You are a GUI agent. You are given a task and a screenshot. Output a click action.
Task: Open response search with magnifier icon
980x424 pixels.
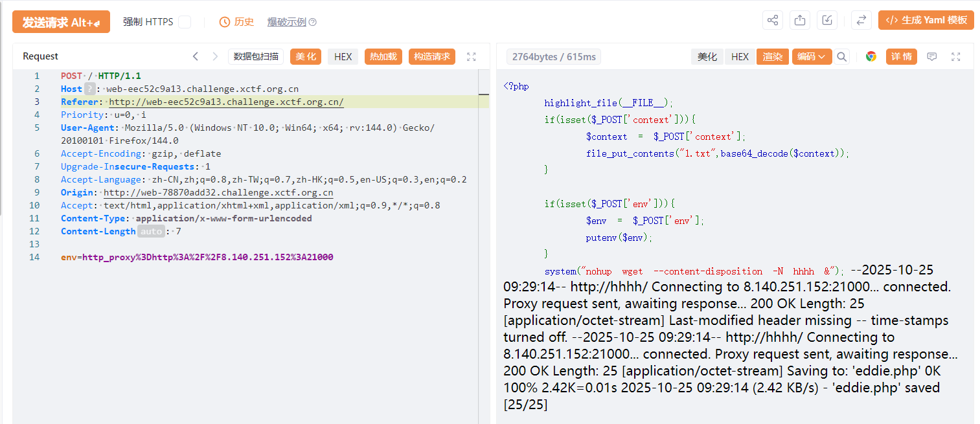pyautogui.click(x=841, y=57)
